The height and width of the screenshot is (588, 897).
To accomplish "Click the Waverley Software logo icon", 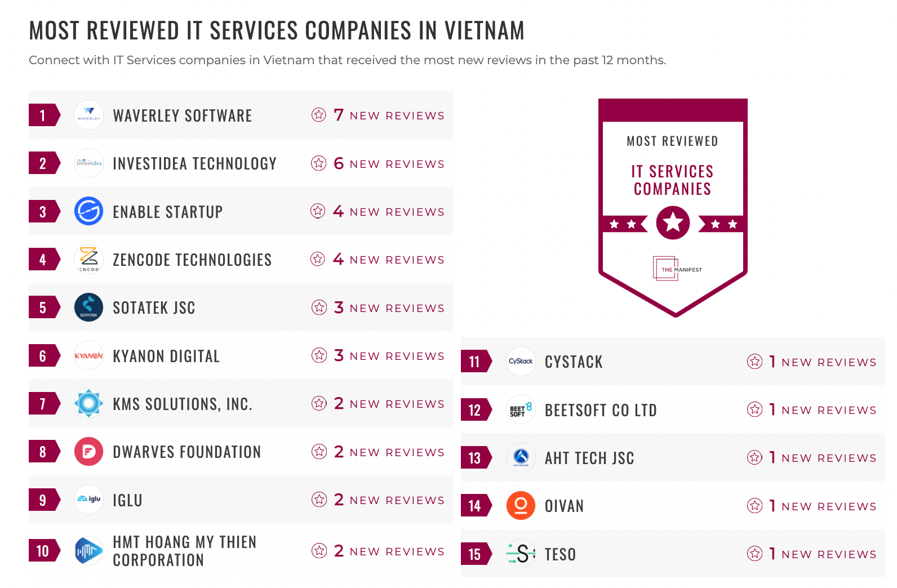I will tap(88, 115).
